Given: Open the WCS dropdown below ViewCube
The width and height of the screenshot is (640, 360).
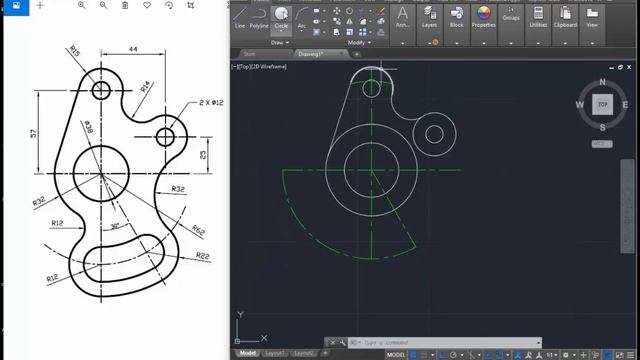Looking at the screenshot, I should [x=602, y=144].
